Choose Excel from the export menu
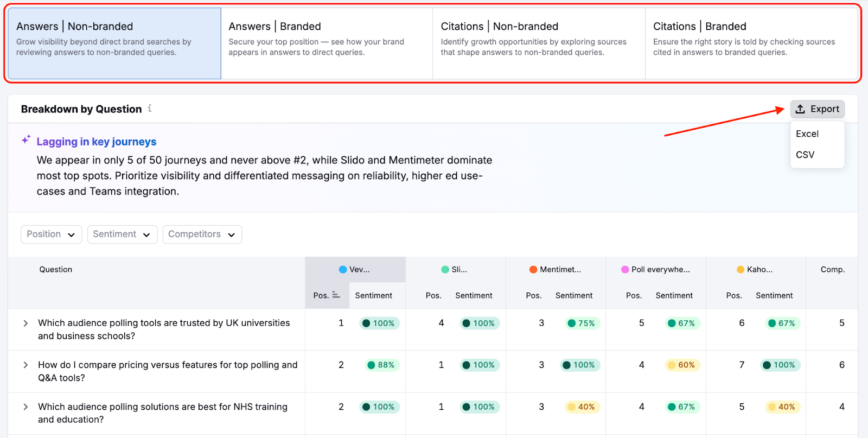 (x=807, y=134)
